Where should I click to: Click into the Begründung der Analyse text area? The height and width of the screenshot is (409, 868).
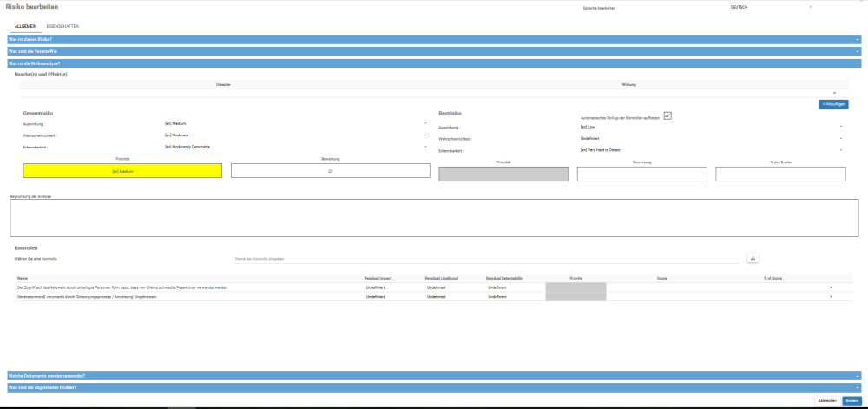(x=434, y=218)
